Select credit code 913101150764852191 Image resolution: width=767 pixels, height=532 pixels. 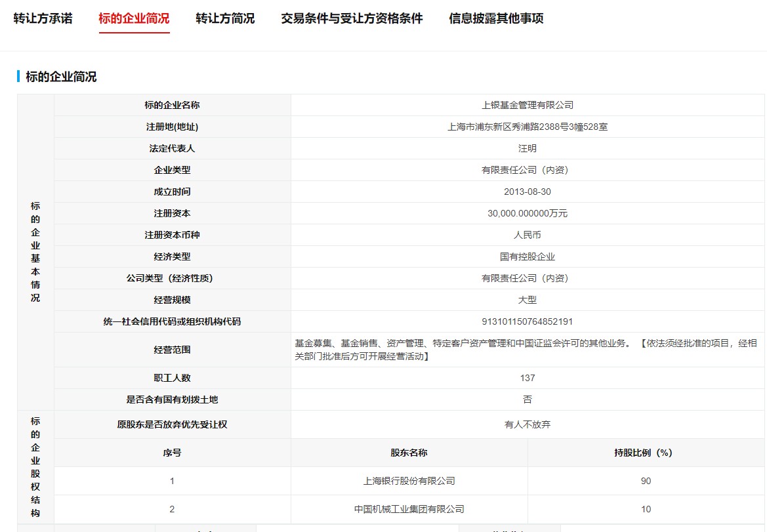pos(528,321)
